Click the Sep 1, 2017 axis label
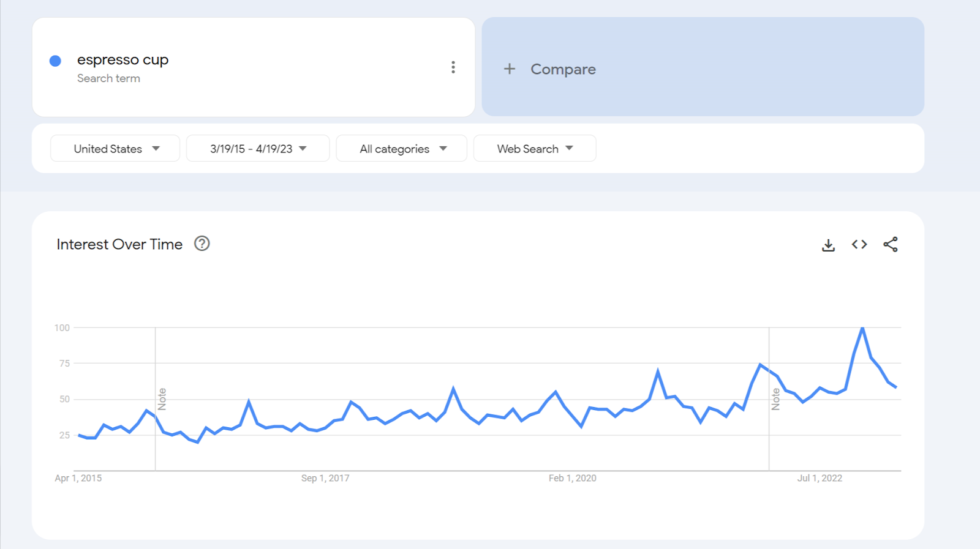 tap(325, 478)
